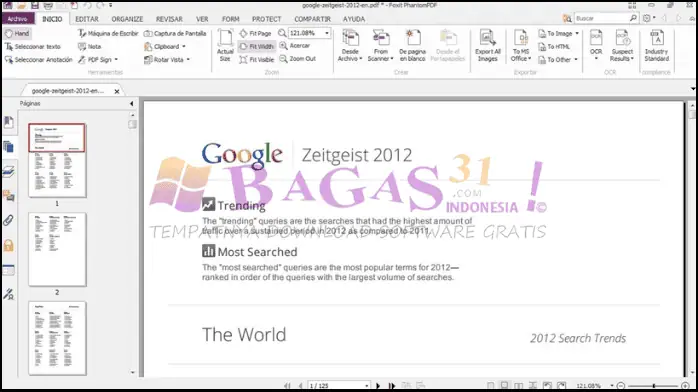Image resolution: width=698 pixels, height=392 pixels.
Task: Open the Archivo menu
Action: click(17, 19)
